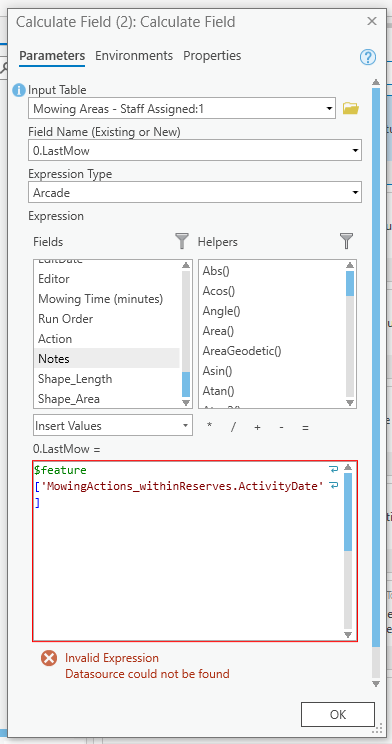392x744 pixels.
Task: Open the Properties tab
Action: pos(212,56)
